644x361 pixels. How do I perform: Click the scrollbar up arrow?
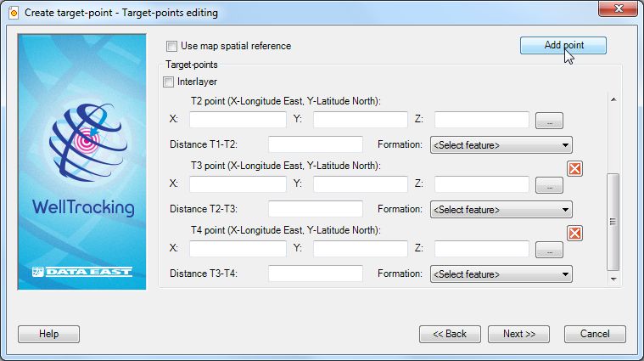pos(613,99)
